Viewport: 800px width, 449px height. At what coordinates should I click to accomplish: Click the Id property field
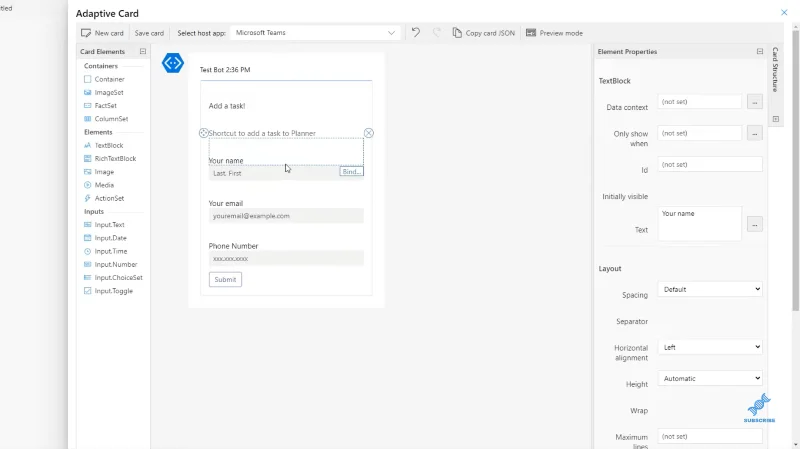[x=710, y=165]
